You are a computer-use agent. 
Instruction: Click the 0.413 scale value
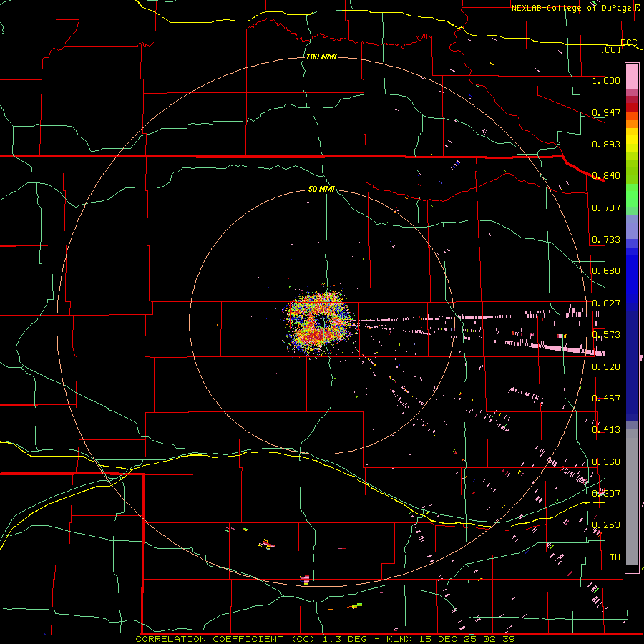point(606,430)
